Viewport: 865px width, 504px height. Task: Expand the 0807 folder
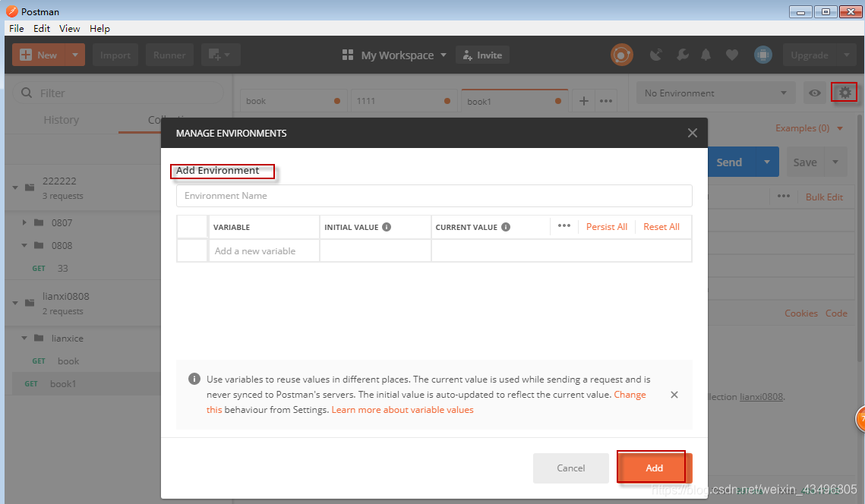pos(24,222)
